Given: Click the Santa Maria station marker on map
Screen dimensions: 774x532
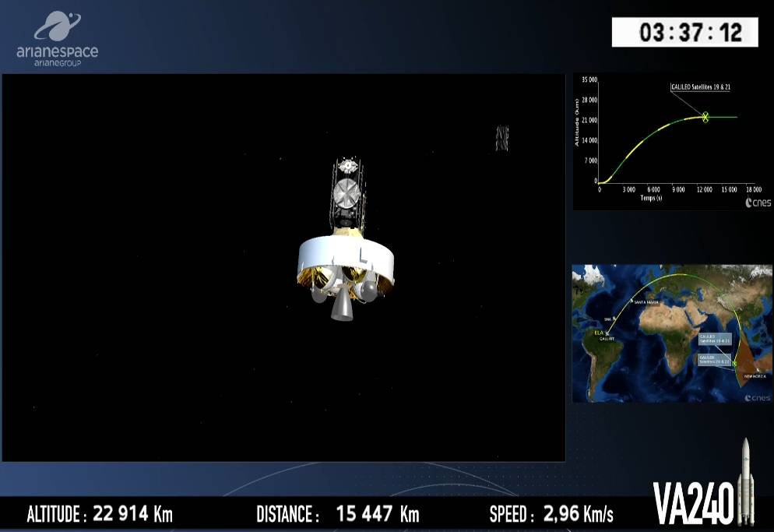Looking at the screenshot, I should [632, 301].
